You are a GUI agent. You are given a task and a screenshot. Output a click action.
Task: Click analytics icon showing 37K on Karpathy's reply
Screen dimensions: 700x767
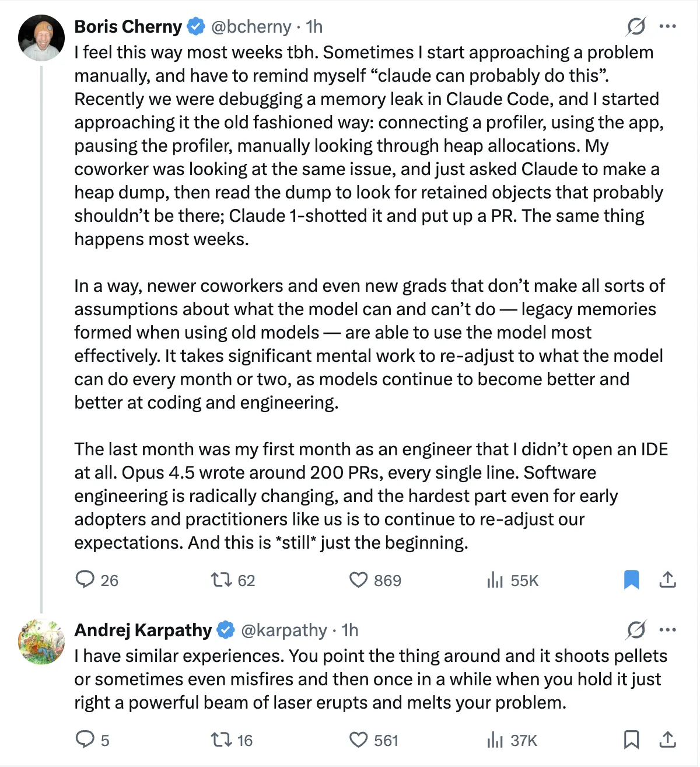[x=495, y=740]
